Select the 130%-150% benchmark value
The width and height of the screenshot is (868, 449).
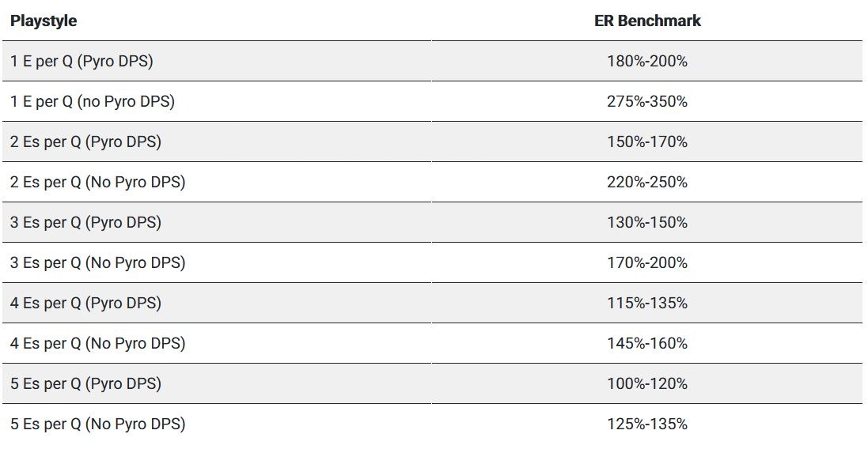point(647,222)
